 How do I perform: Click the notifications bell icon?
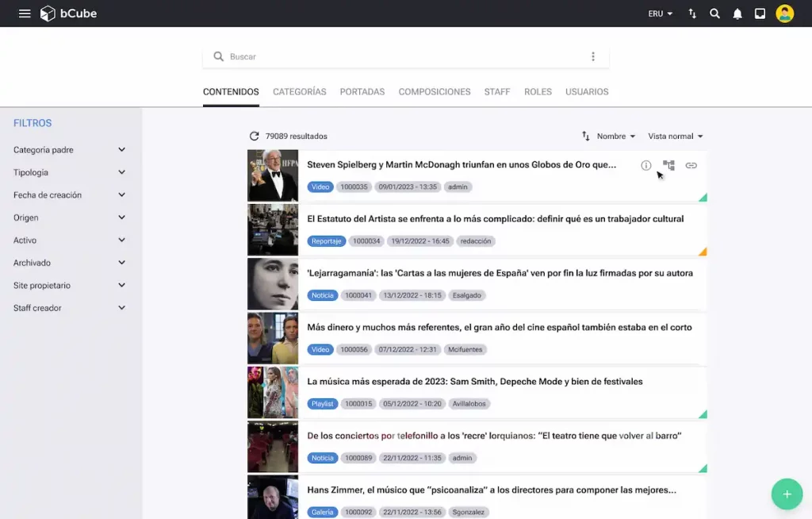point(737,13)
